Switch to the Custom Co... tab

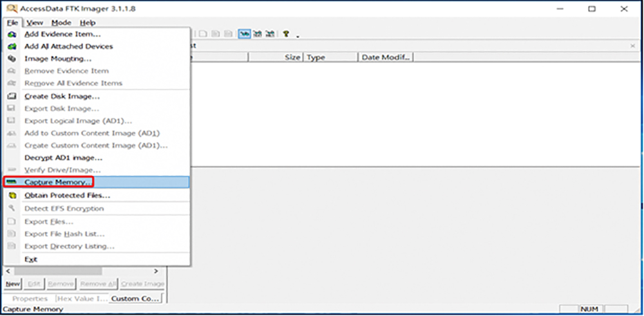pyautogui.click(x=135, y=299)
